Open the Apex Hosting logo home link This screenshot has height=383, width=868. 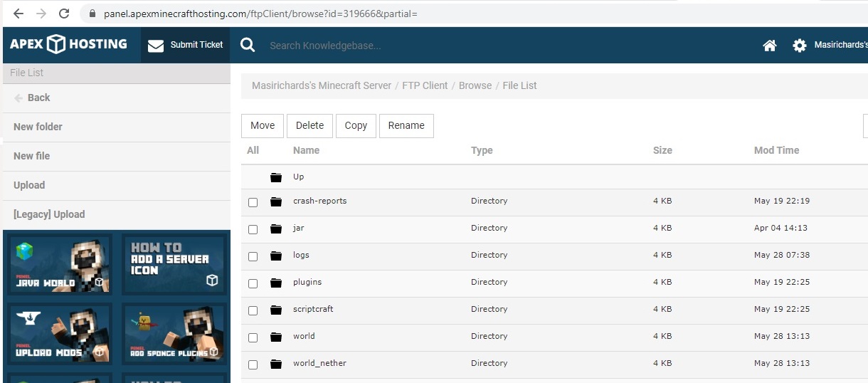68,44
